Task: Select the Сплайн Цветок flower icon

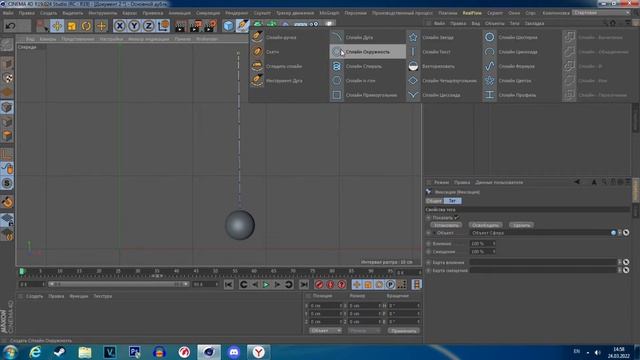Action: point(489,80)
